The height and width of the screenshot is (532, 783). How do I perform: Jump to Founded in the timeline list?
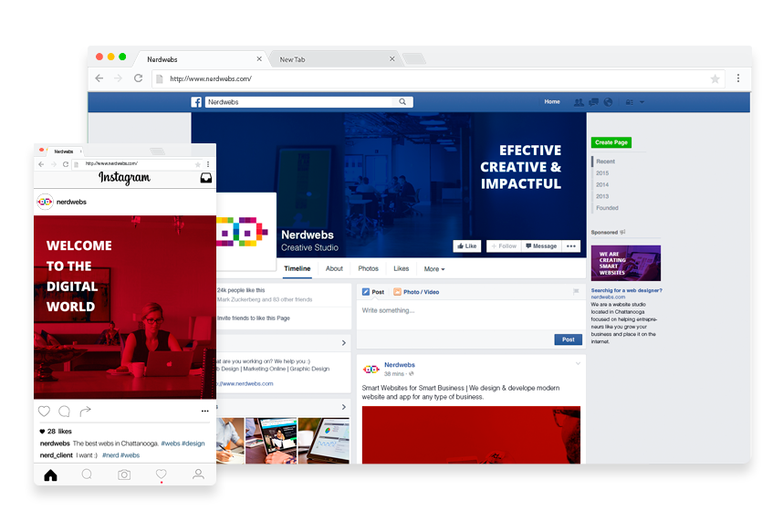click(x=607, y=208)
